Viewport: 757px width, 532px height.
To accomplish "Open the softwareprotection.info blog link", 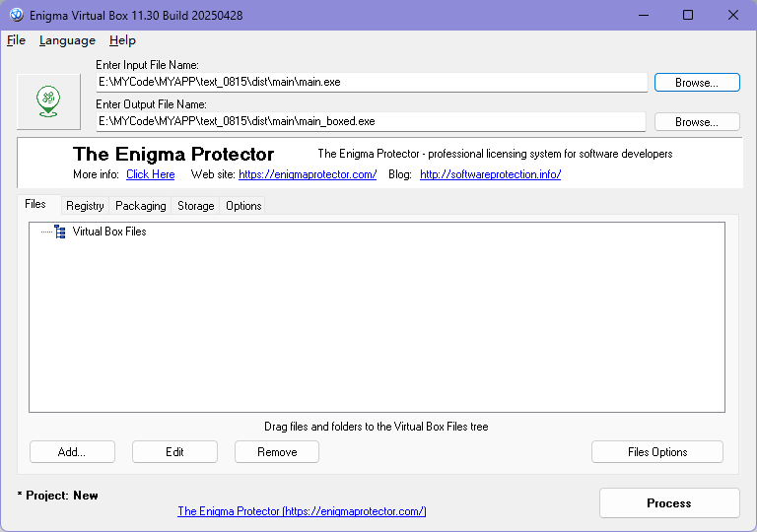I will pyautogui.click(x=491, y=174).
